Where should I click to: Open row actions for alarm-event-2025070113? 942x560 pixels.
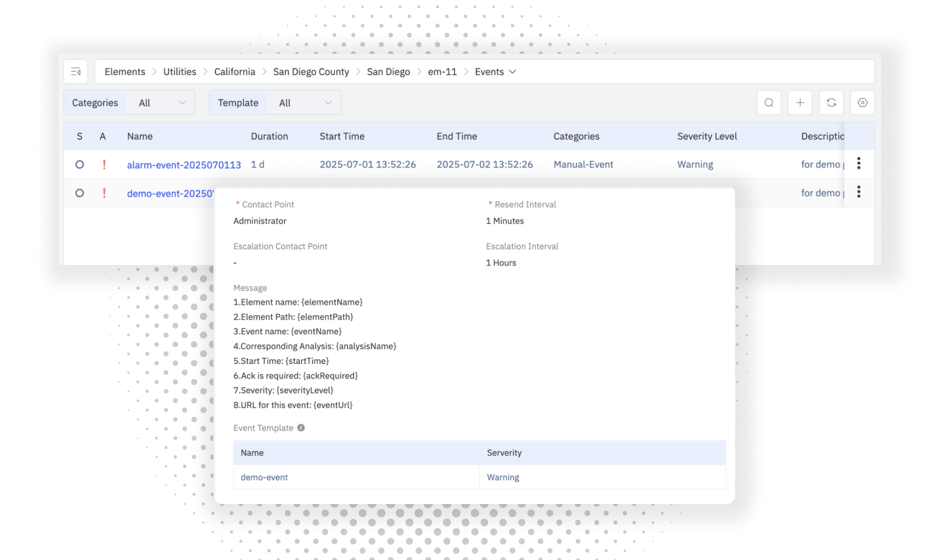pos(858,164)
